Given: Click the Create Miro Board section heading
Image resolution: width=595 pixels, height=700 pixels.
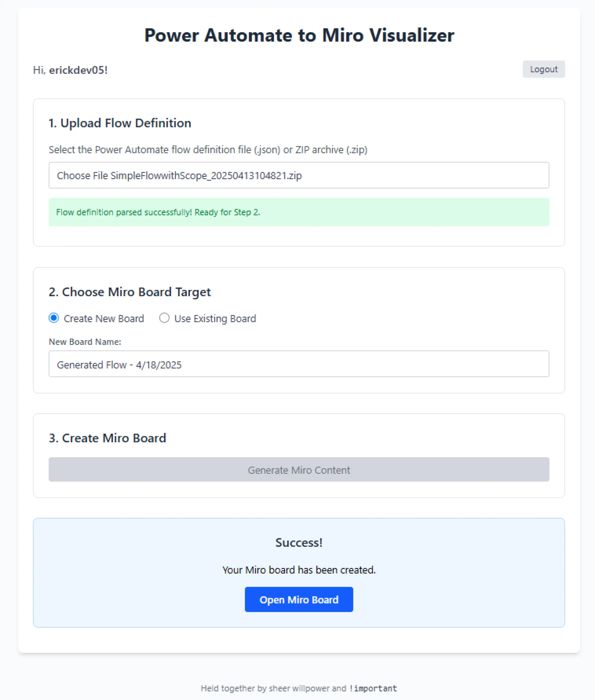Looking at the screenshot, I should [x=107, y=438].
